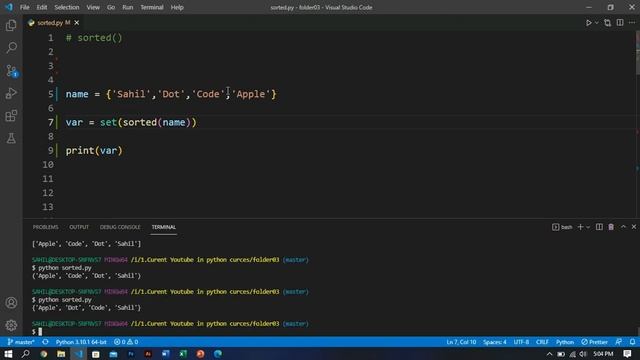Image resolution: width=640 pixels, height=360 pixels.
Task: Open the Explorer view in activity bar
Action: (11, 25)
